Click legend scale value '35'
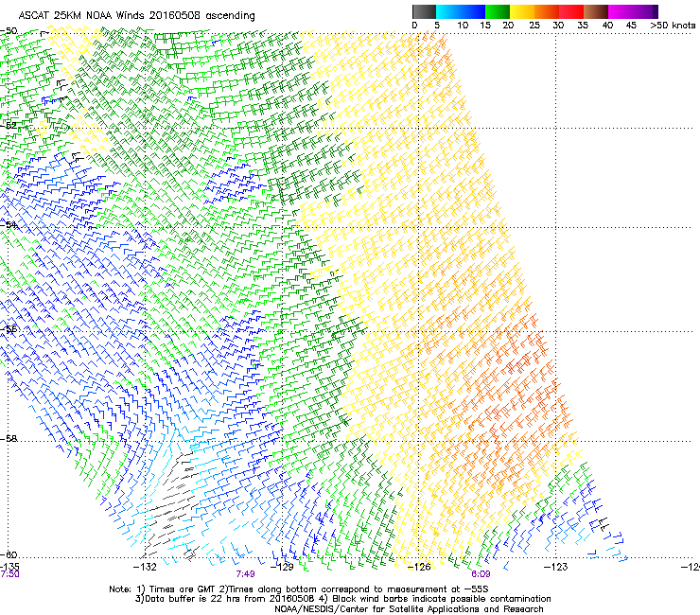Viewport: 700px width, 615px height. [x=583, y=26]
